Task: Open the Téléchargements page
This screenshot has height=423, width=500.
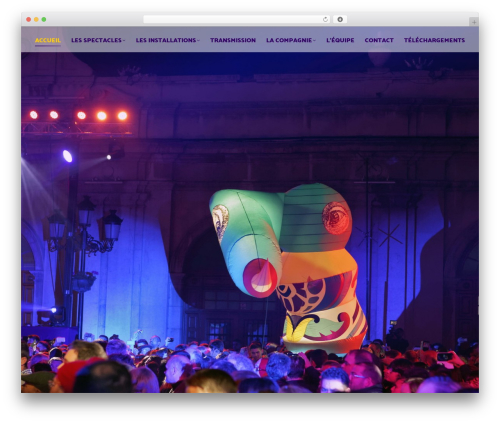Action: tap(434, 40)
